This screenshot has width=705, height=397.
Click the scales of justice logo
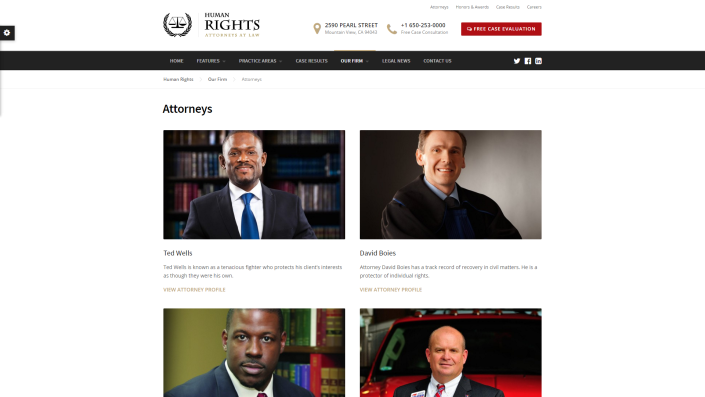177,25
